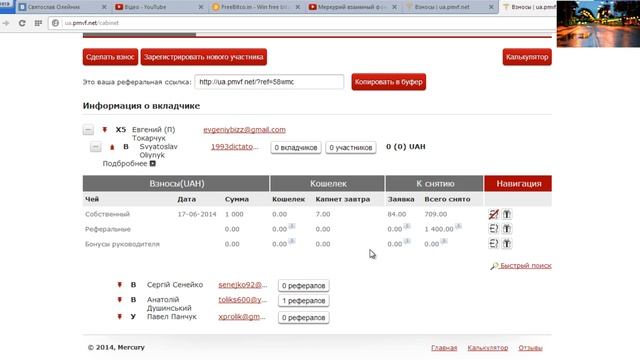Click info badge next to Реферальные Заявка value

click(x=407, y=226)
